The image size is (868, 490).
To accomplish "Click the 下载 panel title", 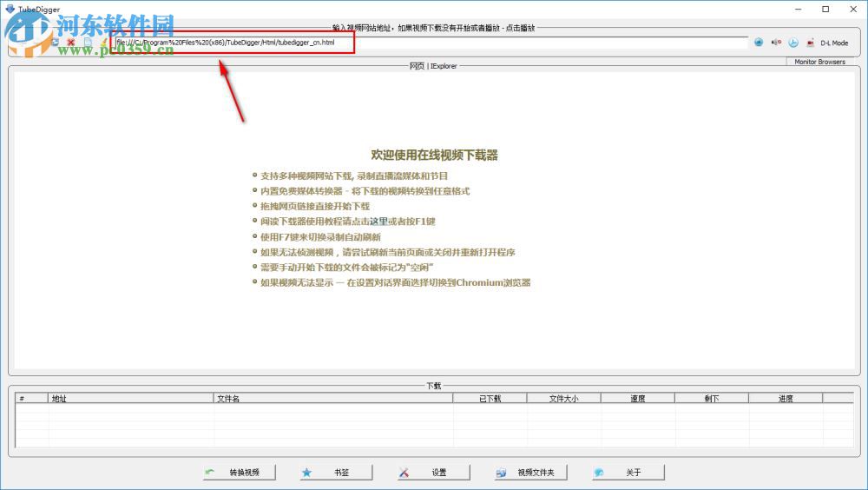I will pyautogui.click(x=434, y=386).
